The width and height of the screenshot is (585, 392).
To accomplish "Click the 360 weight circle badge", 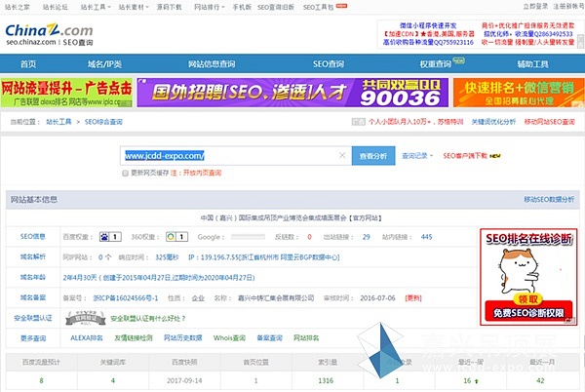I will pos(176,237).
